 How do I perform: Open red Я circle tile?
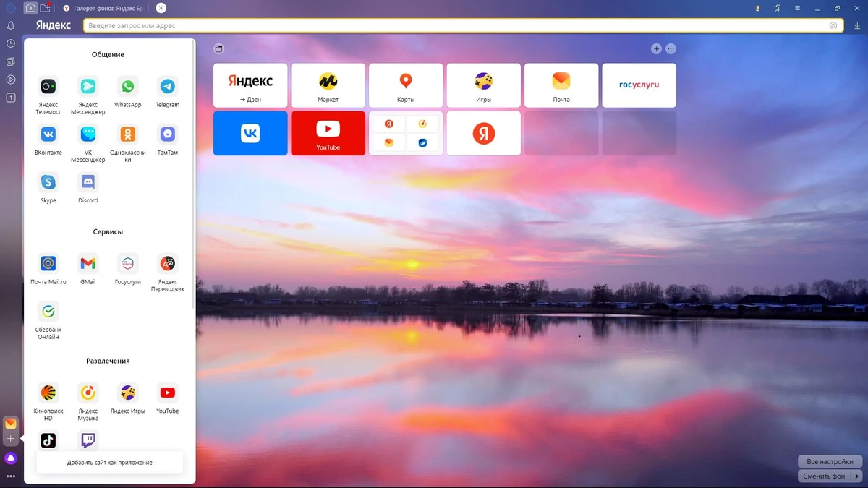pos(484,133)
